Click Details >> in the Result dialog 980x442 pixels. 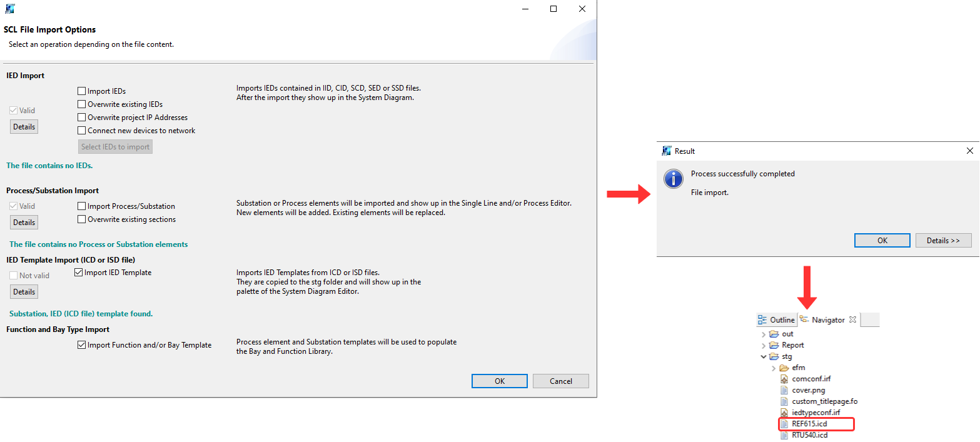click(943, 241)
